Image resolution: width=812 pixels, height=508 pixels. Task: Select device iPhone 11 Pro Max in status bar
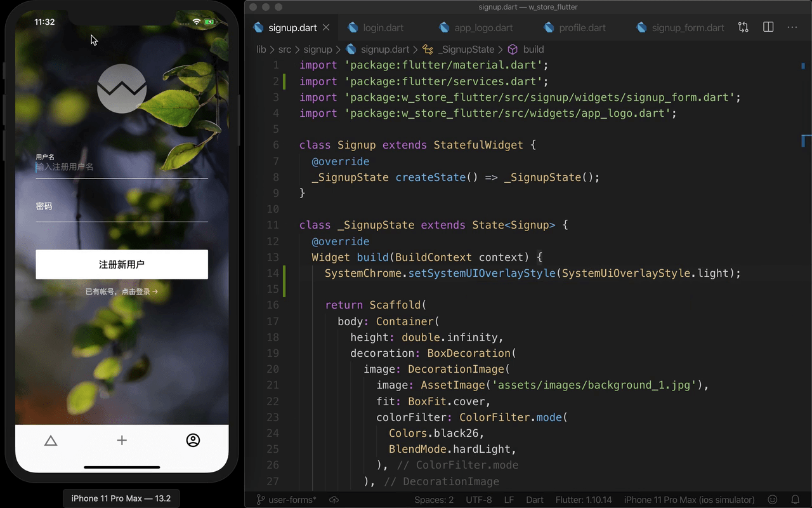click(689, 500)
